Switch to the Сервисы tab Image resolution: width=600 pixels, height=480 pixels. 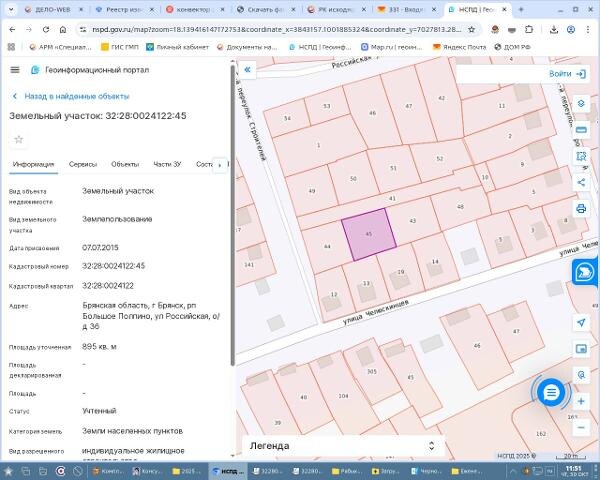tap(83, 164)
